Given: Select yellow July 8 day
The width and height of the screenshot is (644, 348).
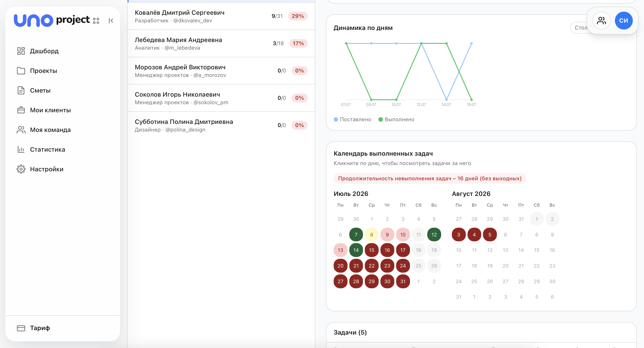Looking at the screenshot, I should pos(371,235).
